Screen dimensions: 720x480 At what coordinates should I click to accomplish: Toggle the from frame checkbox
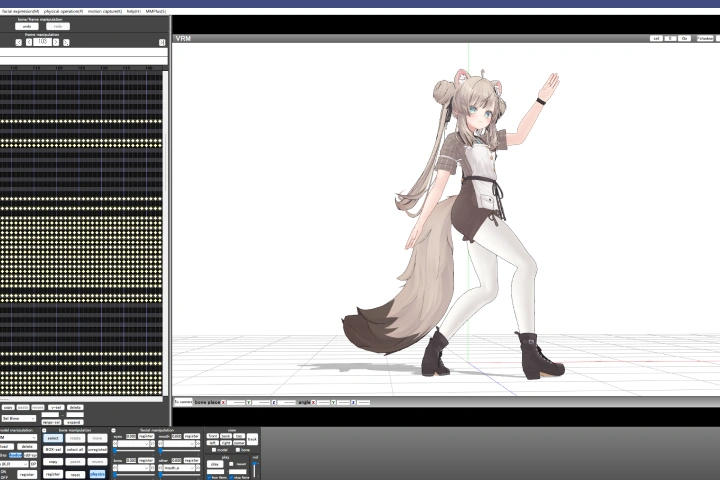(209, 477)
